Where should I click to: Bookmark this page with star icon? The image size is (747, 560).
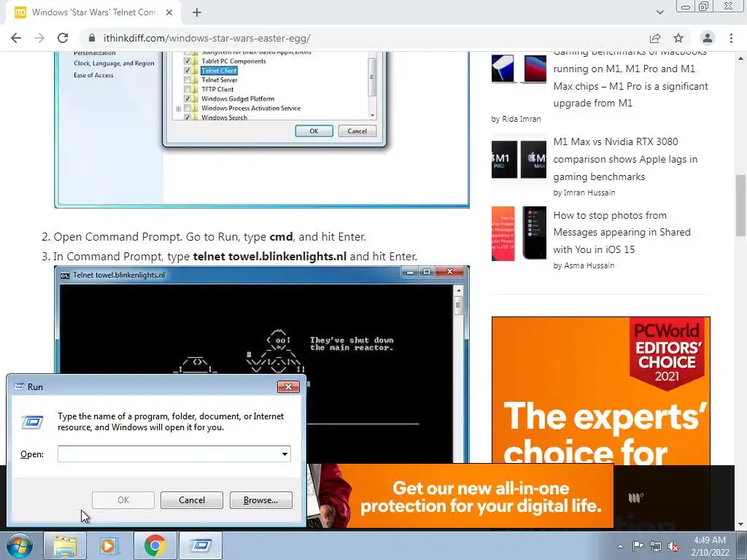pos(678,38)
